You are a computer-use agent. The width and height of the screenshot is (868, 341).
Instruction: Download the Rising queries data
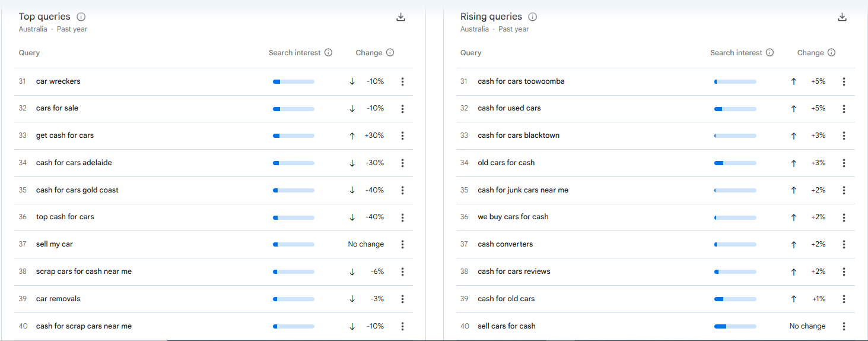pos(842,17)
